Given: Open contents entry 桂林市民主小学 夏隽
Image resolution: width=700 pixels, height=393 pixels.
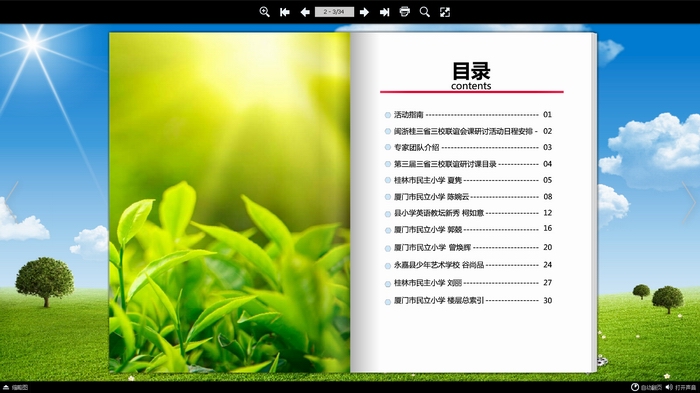Looking at the screenshot, I should [x=468, y=180].
